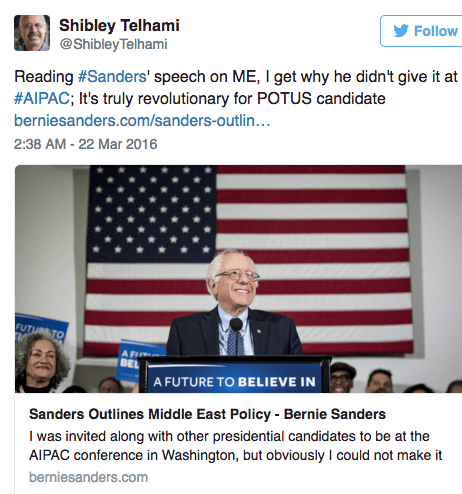Follow the berniesanders.com/sanders-outlin… URL

coord(142,120)
